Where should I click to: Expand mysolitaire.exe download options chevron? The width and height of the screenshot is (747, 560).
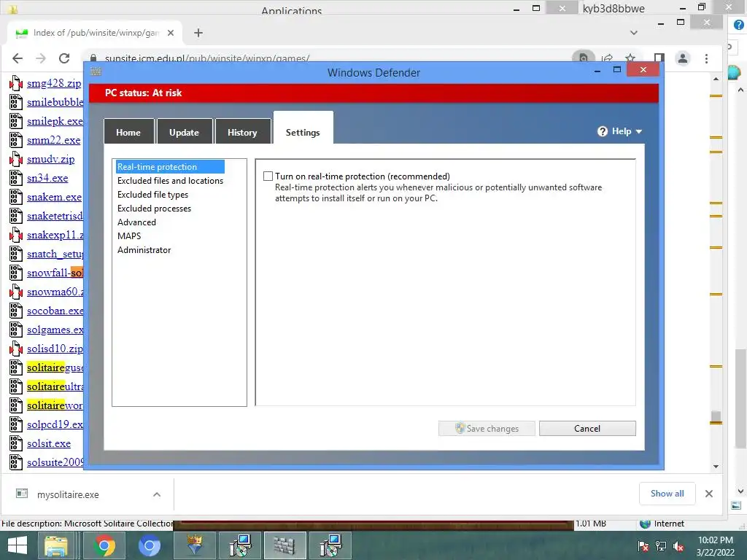coord(157,494)
